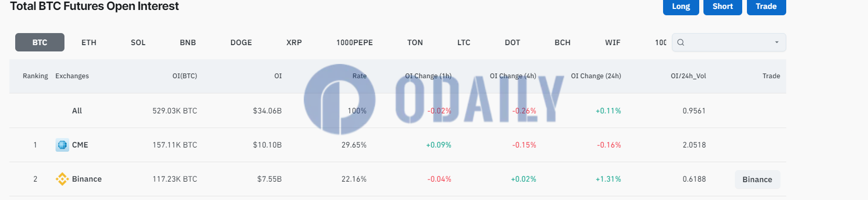
Task: Select the WIF tab
Action: pos(613,43)
